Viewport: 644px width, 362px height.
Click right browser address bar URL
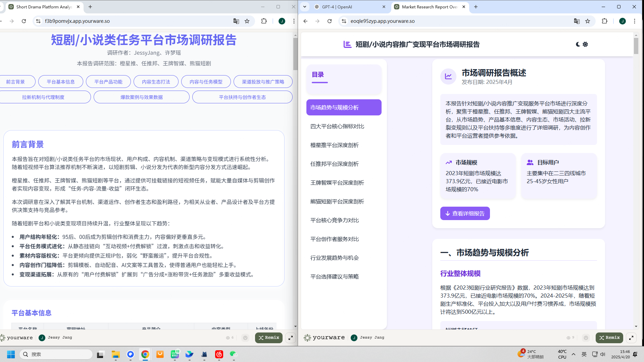coord(383,21)
